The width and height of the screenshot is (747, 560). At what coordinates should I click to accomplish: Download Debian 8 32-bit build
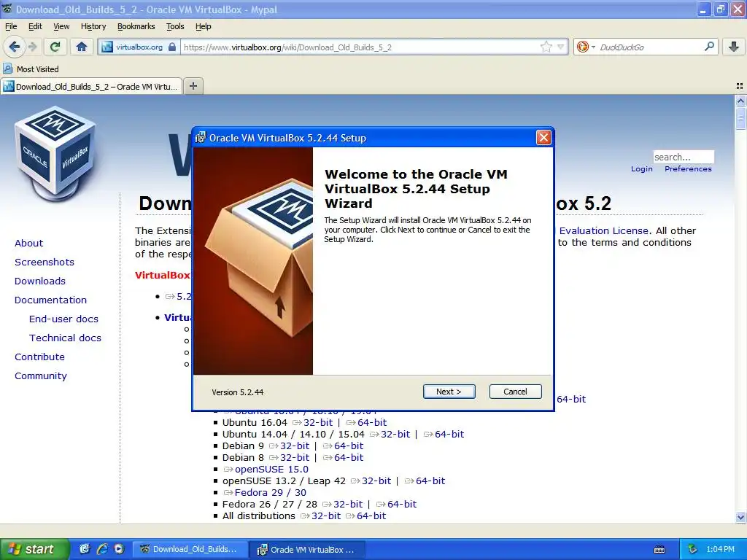tap(295, 458)
